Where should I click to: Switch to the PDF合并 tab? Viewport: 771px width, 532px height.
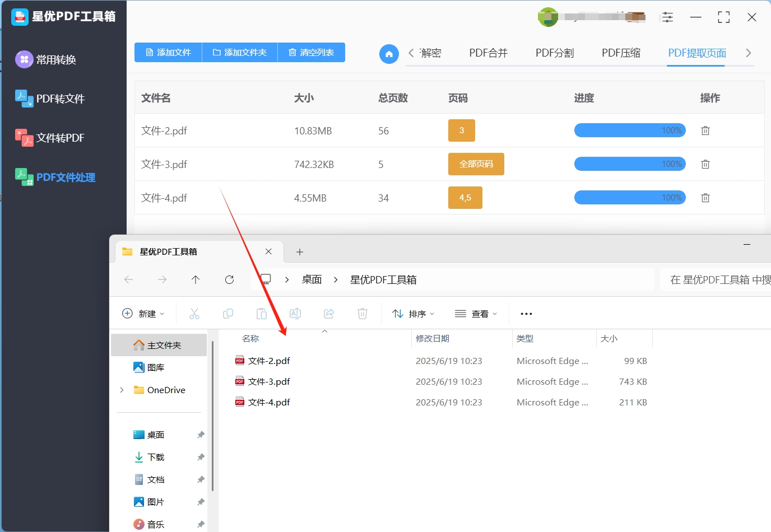click(488, 53)
